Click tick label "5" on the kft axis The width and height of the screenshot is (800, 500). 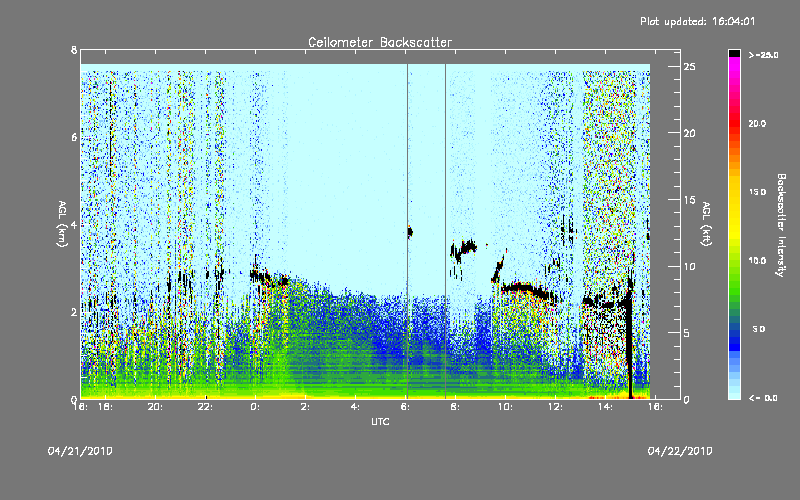click(x=687, y=333)
